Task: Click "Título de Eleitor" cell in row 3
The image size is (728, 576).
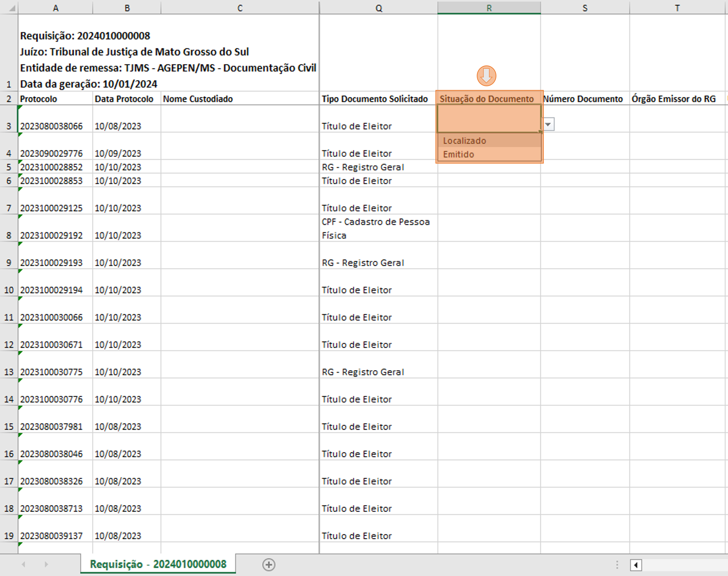Action: point(379,119)
